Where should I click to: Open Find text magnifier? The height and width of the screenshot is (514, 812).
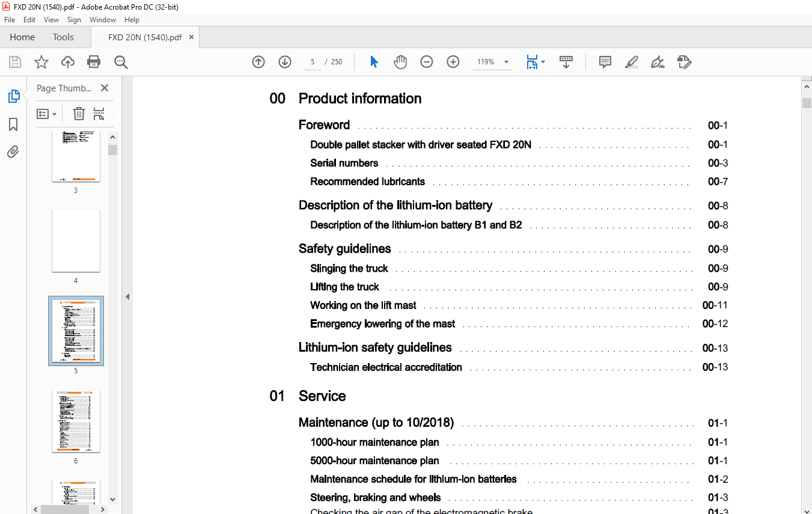121,62
